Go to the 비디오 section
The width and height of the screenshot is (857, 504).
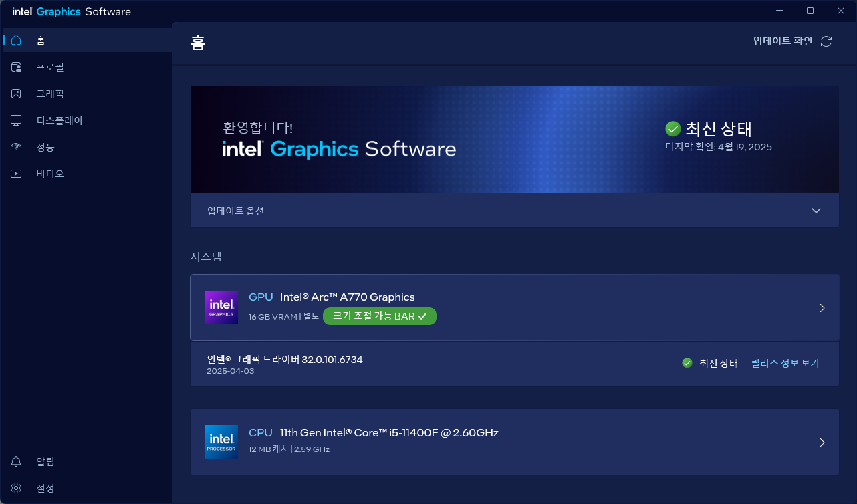pos(87,174)
